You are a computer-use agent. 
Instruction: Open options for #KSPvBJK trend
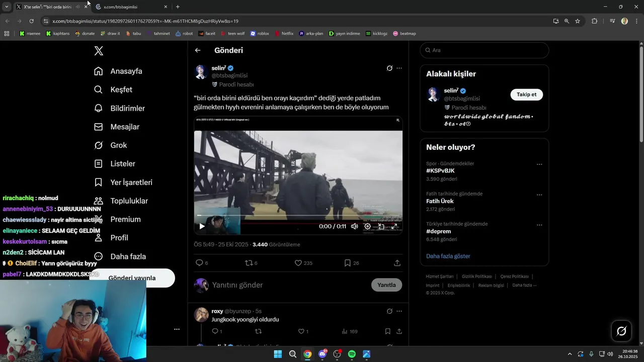click(x=539, y=164)
